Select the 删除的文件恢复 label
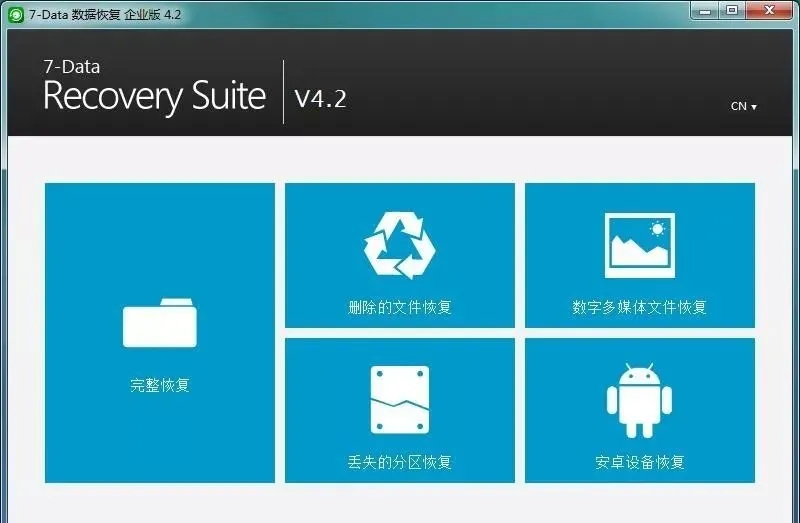800x523 pixels. pyautogui.click(x=399, y=307)
